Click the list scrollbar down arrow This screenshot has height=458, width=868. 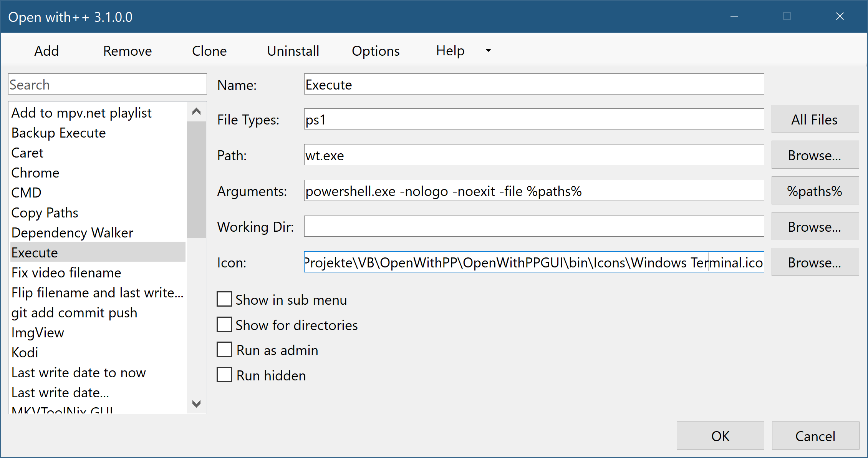click(x=196, y=404)
